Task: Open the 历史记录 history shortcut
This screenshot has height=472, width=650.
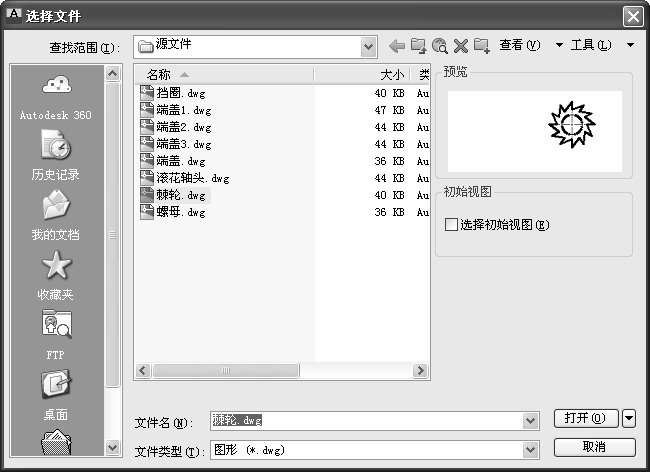Action: pyautogui.click(x=56, y=156)
